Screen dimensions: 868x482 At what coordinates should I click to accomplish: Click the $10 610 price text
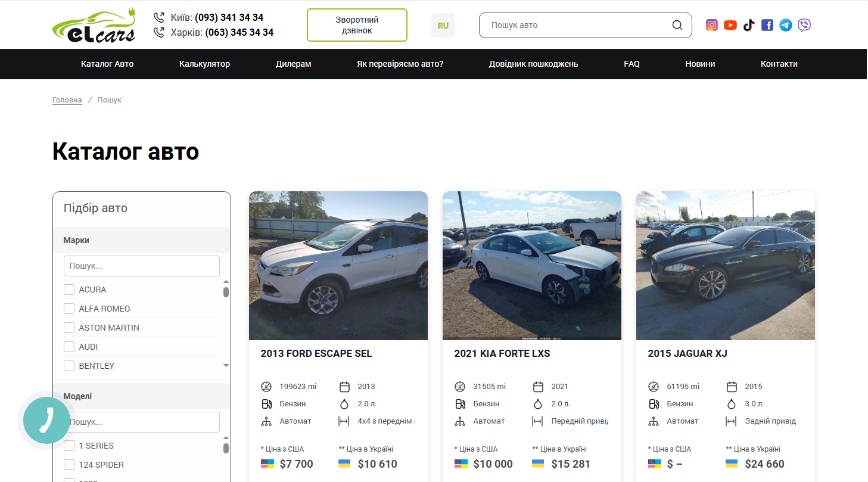point(378,464)
